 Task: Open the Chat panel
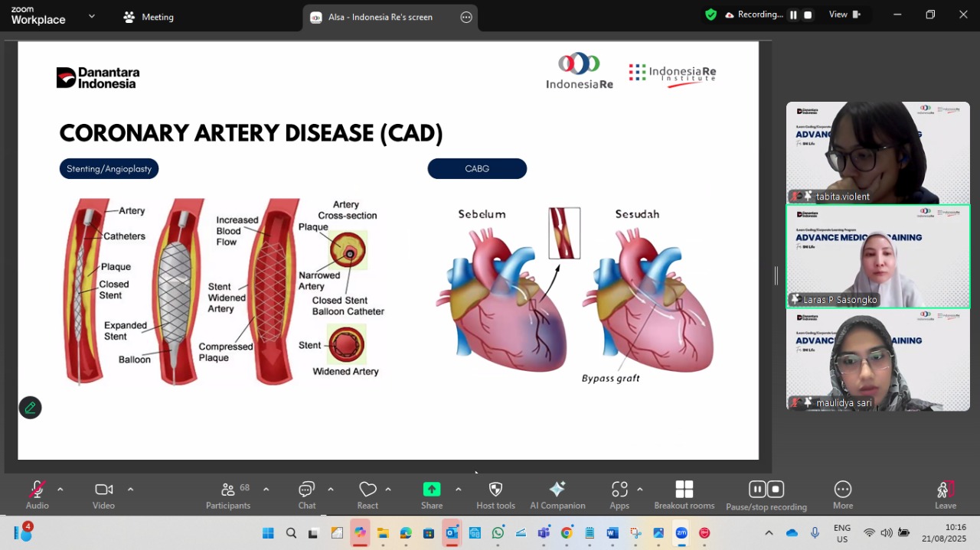306,495
